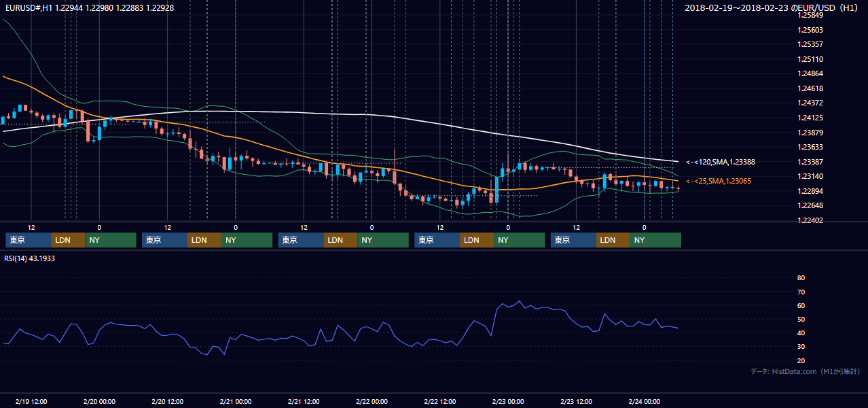Click the 1.25357 price axis label
This screenshot has height=408, width=868.
[810, 44]
